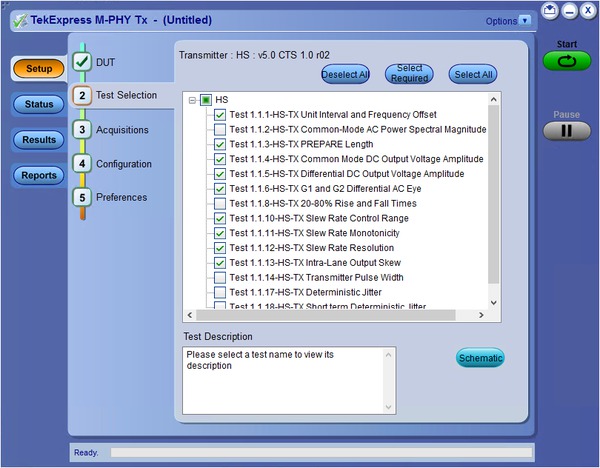Check Test 1.1.2 Common-Mode AC Power Spectral Magnitude
This screenshot has height=468, width=600.
pyautogui.click(x=220, y=130)
